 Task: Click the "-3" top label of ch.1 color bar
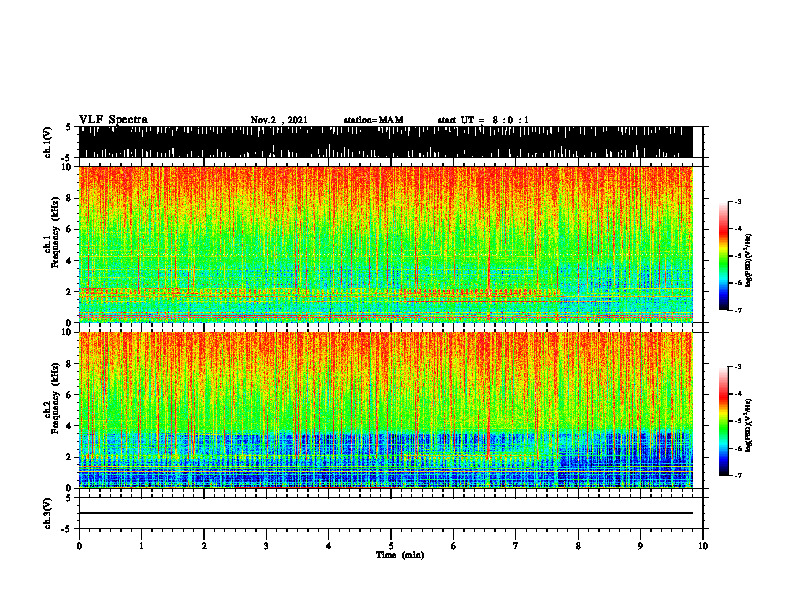pyautogui.click(x=738, y=202)
